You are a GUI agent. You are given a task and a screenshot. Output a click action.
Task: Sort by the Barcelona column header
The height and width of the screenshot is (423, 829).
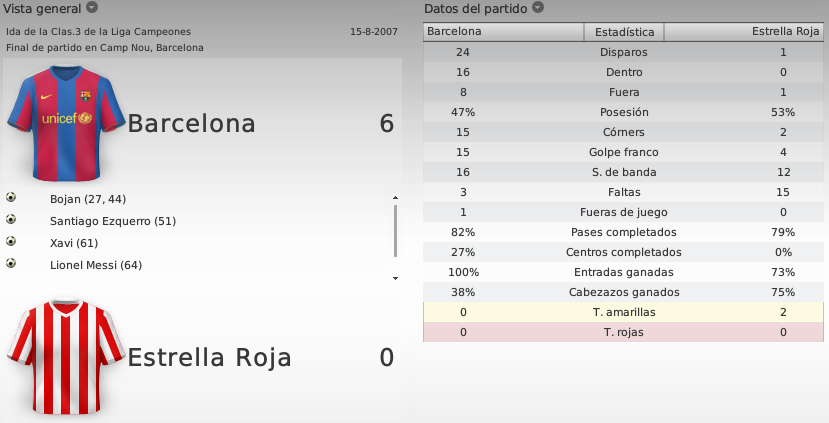(503, 32)
